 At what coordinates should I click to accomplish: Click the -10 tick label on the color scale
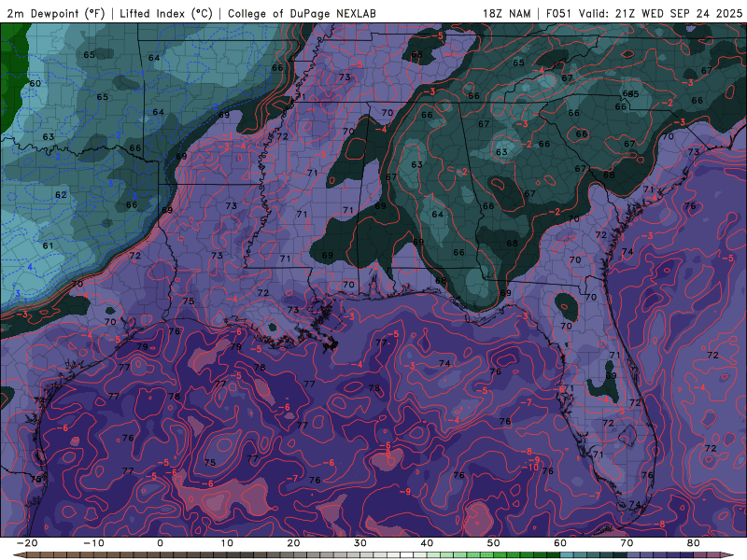coord(93,543)
